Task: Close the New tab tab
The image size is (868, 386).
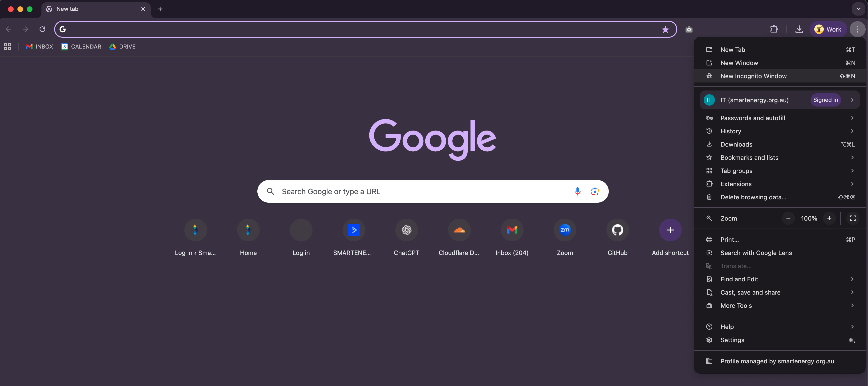Action: 143,9
